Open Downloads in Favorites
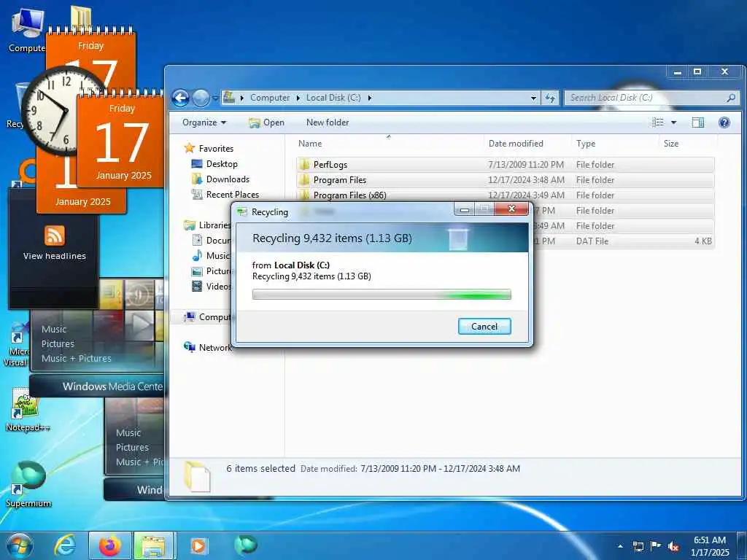The image size is (747, 560). point(220,179)
